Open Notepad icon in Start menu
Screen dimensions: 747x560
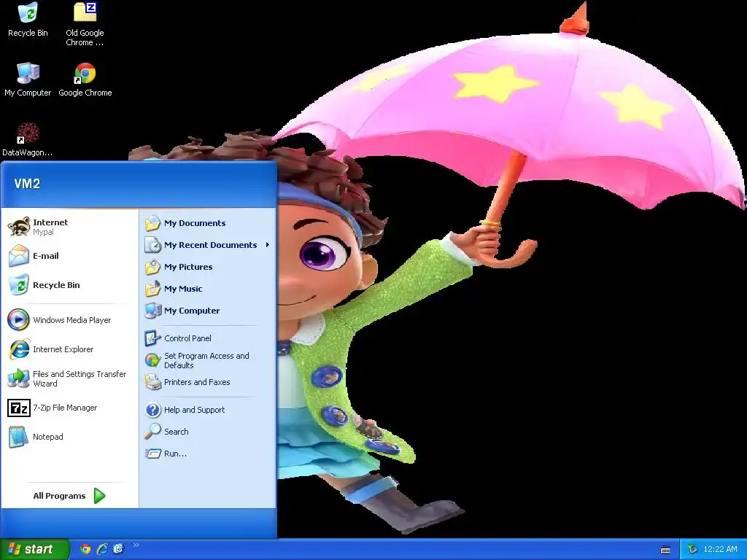coord(18,437)
